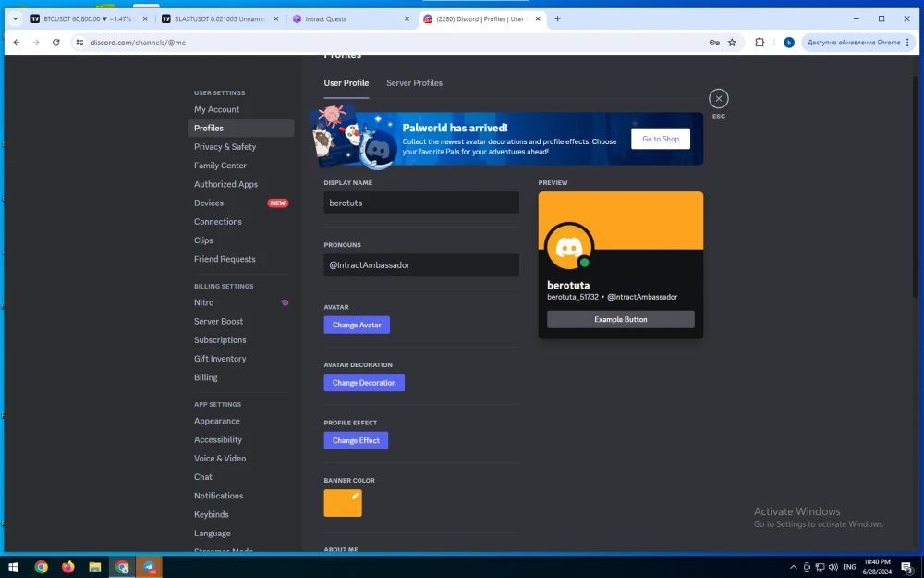Open Language settings
The height and width of the screenshot is (578, 924).
241,534
